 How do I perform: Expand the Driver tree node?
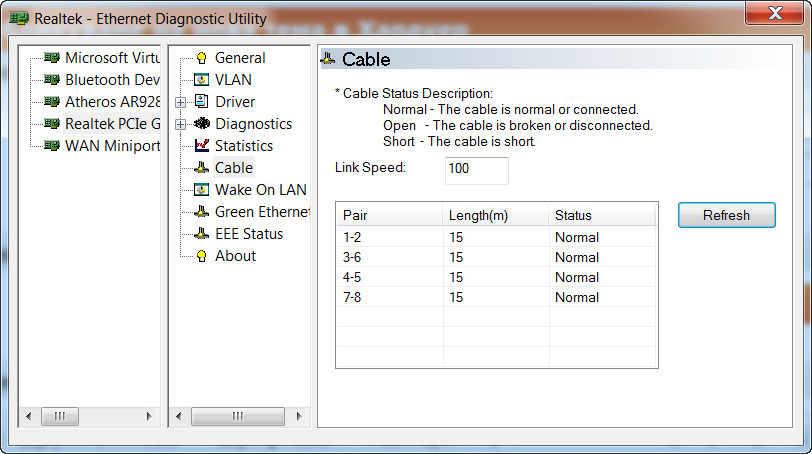[x=180, y=102]
